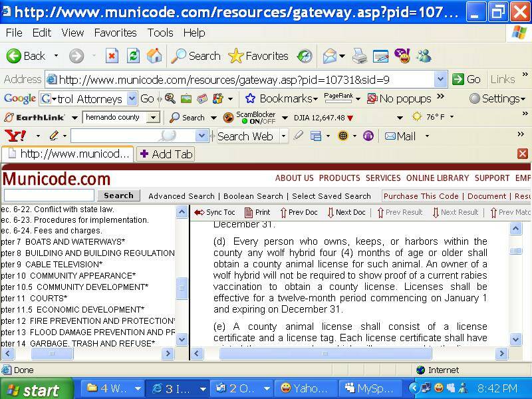Close the tab with red X
The width and height of the screenshot is (532, 399).
(x=523, y=154)
